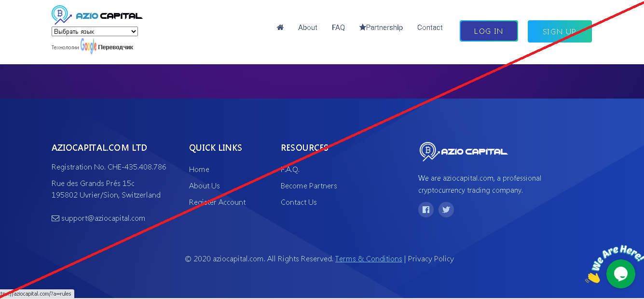Go to the Partnership menu item
Viewport: 644px width, 299px height.
(381, 28)
